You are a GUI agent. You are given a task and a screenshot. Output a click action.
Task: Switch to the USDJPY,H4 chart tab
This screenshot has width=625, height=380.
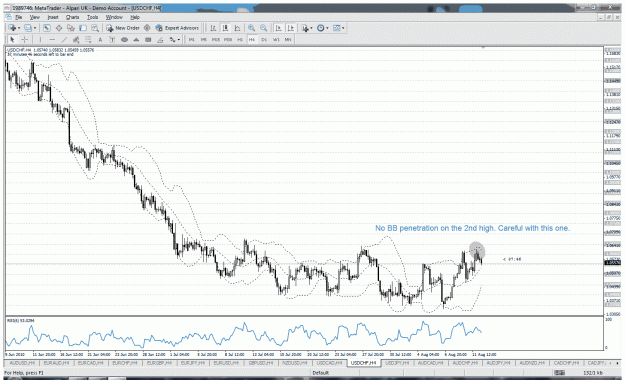point(397,363)
